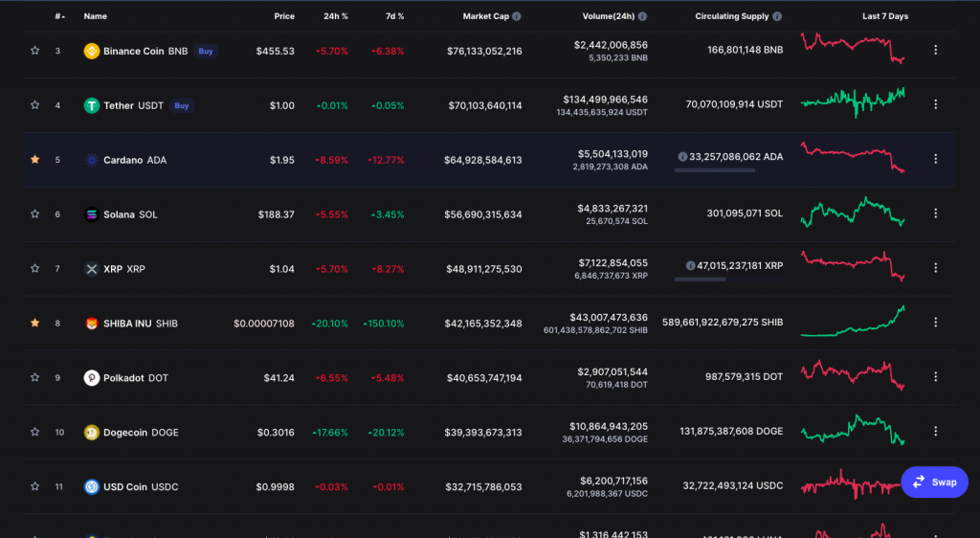
Task: Click the supply text 131,875,387,608 DOGE
Action: point(731,431)
